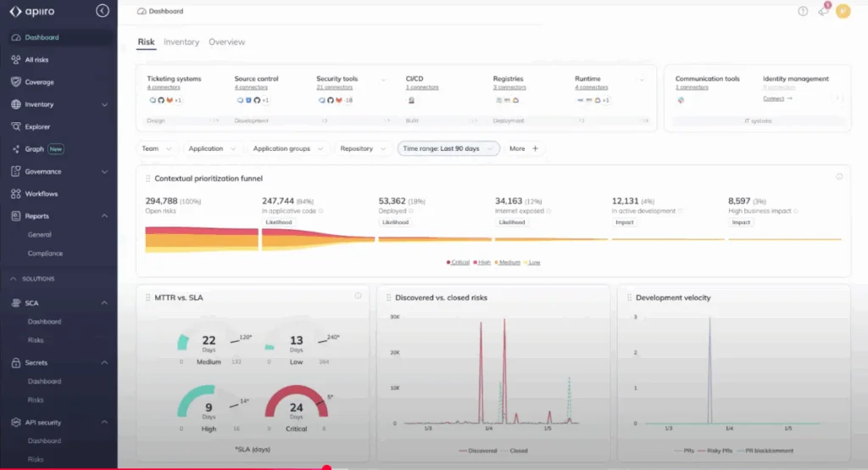
Task: Click Discovered vs. closed risks drag handle
Action: tap(388, 298)
